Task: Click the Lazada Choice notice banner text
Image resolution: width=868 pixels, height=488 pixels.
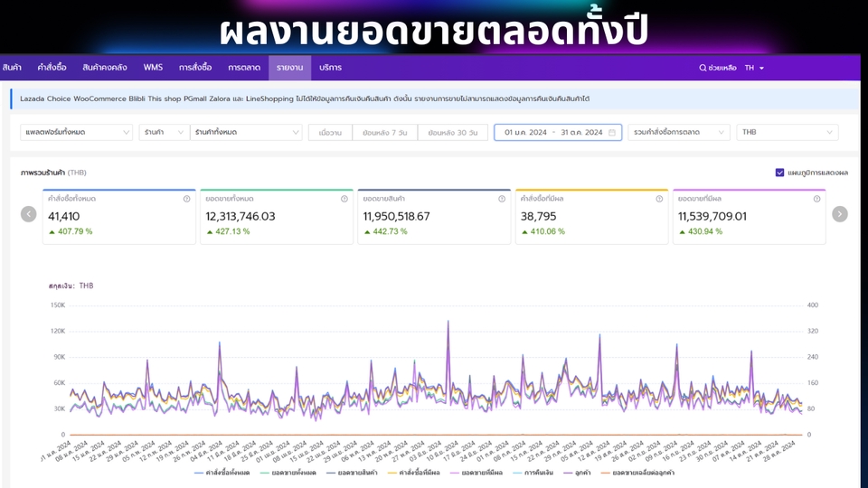Action: click(x=305, y=99)
